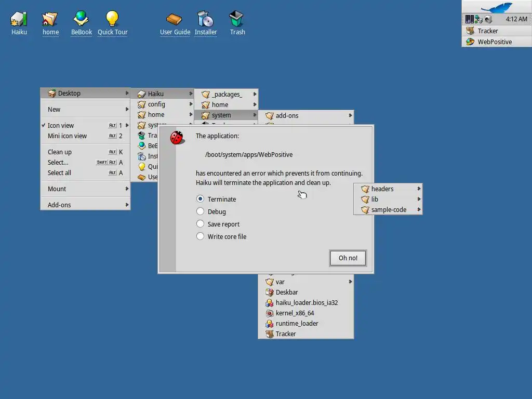
Task: Click the add-ons folder icon
Action: pyautogui.click(x=270, y=116)
